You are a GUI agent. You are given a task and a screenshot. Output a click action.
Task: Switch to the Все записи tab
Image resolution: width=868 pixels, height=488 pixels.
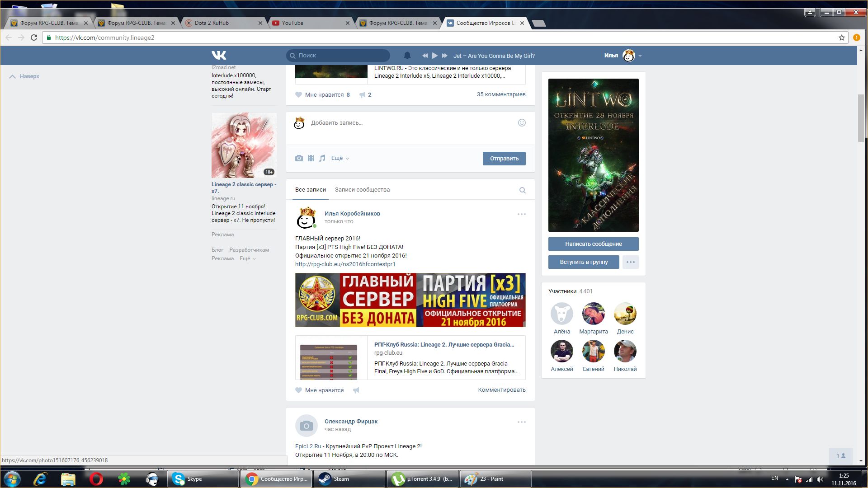tap(310, 190)
